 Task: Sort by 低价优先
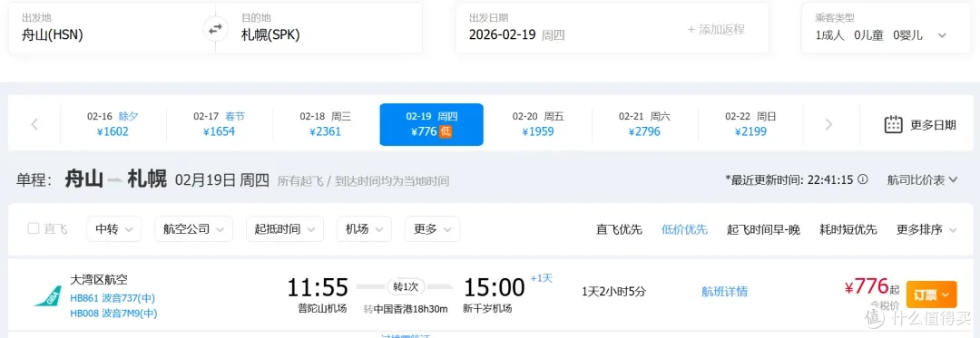684,229
